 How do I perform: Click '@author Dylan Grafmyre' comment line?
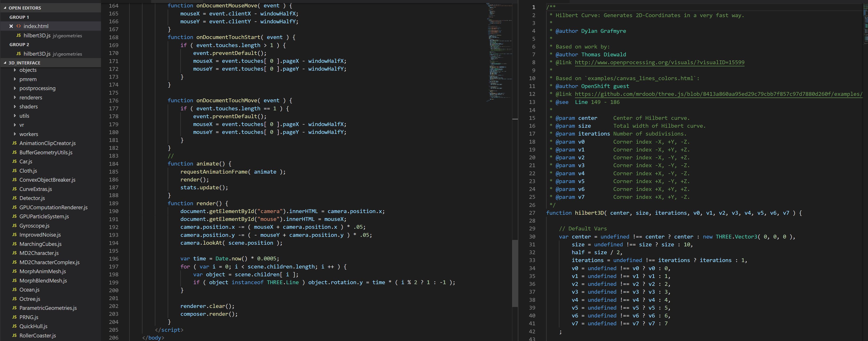click(591, 31)
